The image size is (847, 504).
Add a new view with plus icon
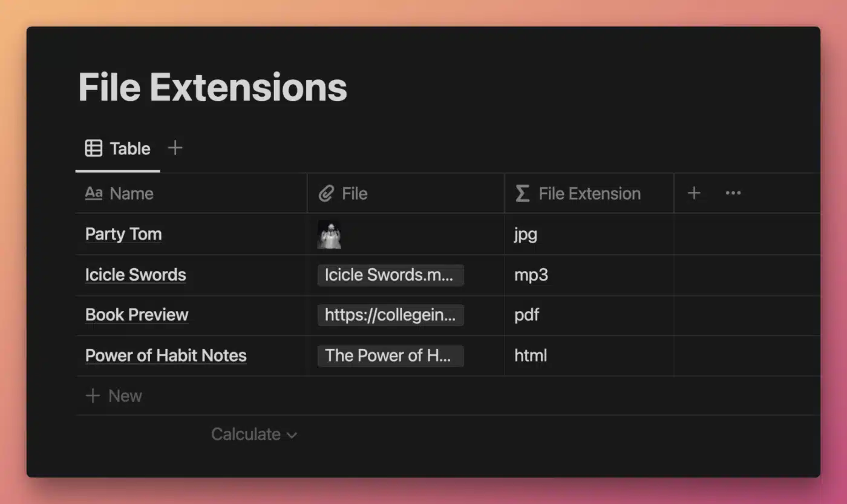click(x=175, y=148)
